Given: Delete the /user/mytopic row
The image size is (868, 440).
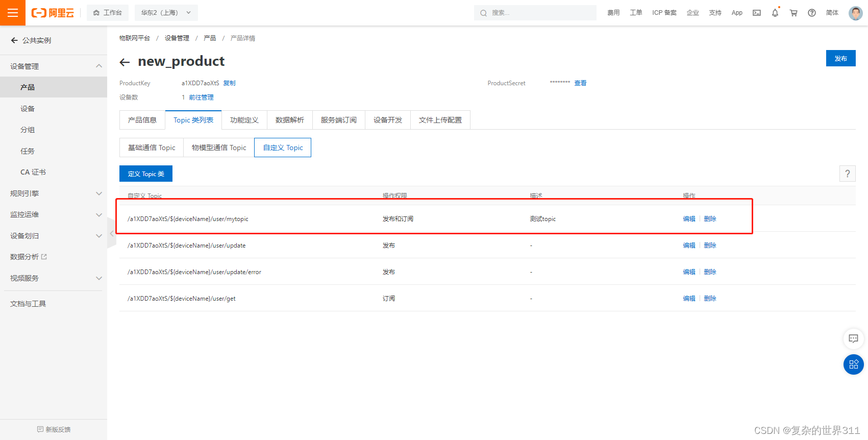Looking at the screenshot, I should click(710, 219).
